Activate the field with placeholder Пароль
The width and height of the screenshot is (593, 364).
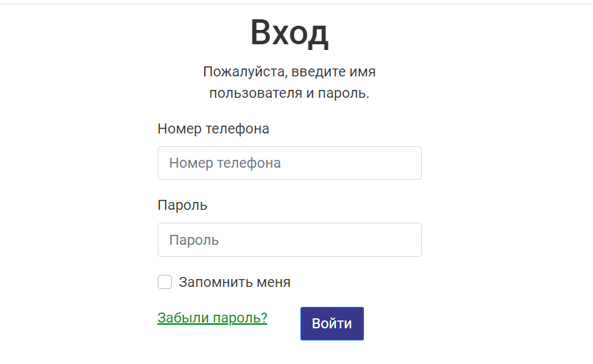point(289,240)
